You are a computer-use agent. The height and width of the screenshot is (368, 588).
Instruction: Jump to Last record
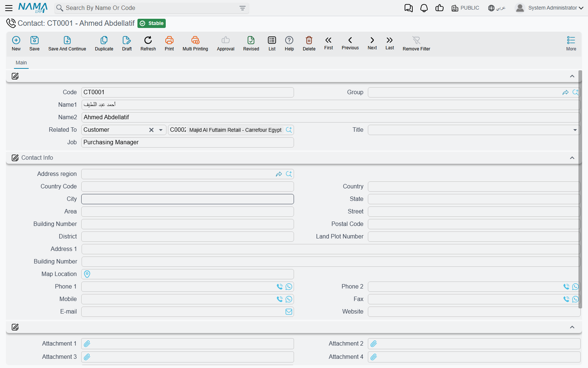click(x=390, y=43)
